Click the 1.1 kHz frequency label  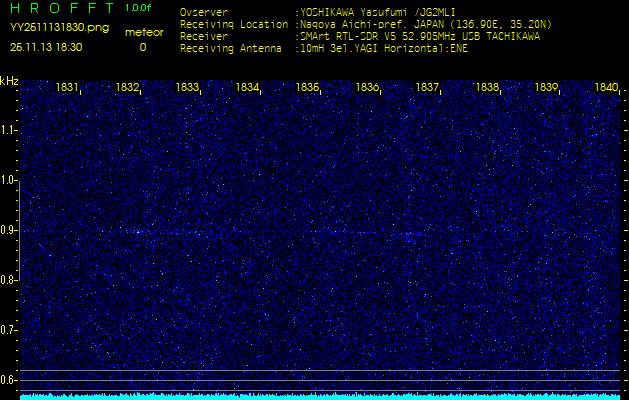click(x=9, y=130)
